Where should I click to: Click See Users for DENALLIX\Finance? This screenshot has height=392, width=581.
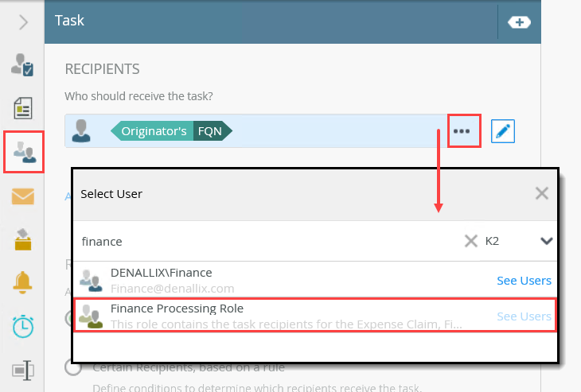click(524, 281)
